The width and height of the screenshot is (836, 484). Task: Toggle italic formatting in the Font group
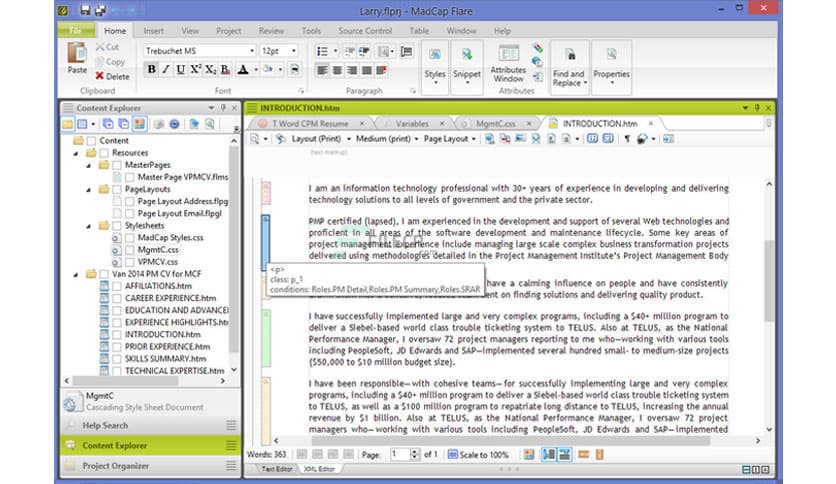[x=165, y=70]
